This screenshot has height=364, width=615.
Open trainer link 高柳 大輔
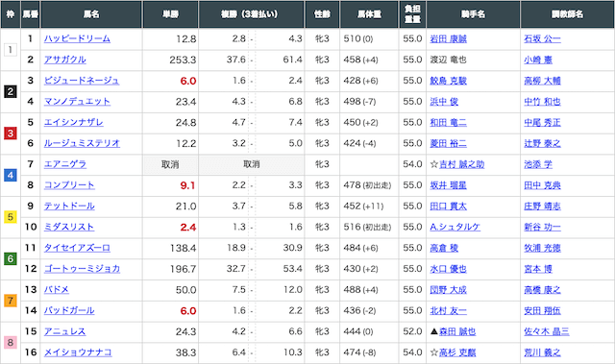pos(542,81)
